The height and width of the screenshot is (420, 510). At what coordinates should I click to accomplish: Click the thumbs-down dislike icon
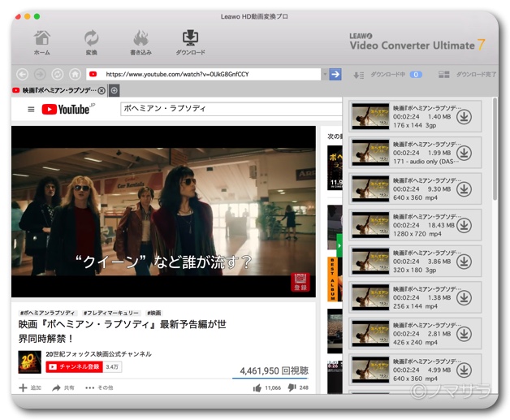pos(292,388)
